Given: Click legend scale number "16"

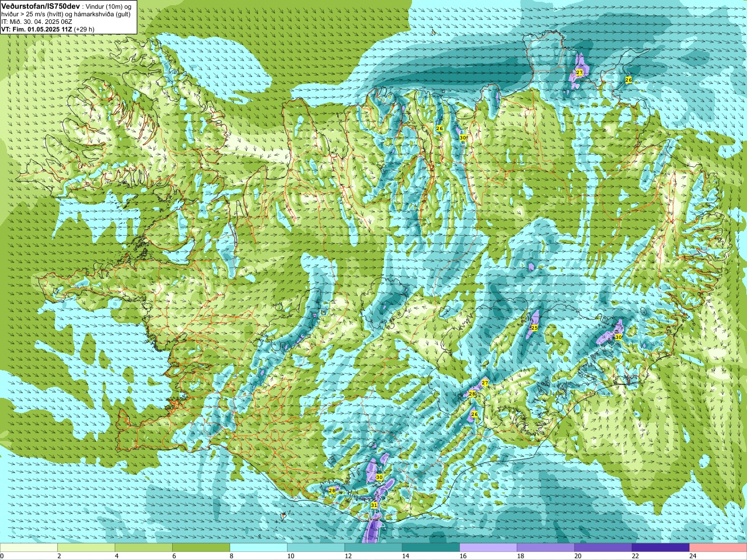Looking at the screenshot, I should (463, 556).
